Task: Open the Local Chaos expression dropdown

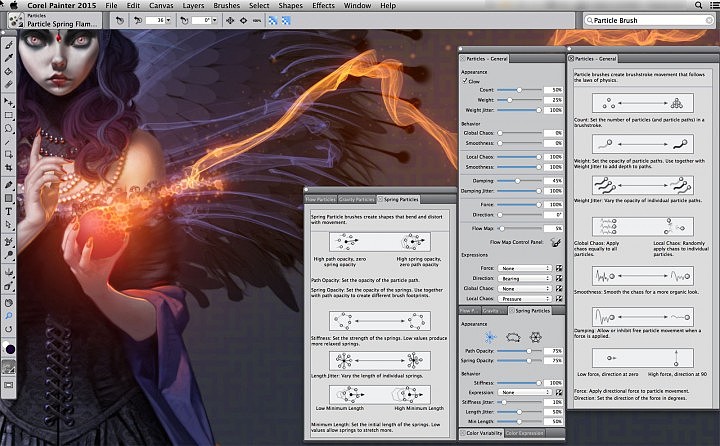Action: [525, 298]
